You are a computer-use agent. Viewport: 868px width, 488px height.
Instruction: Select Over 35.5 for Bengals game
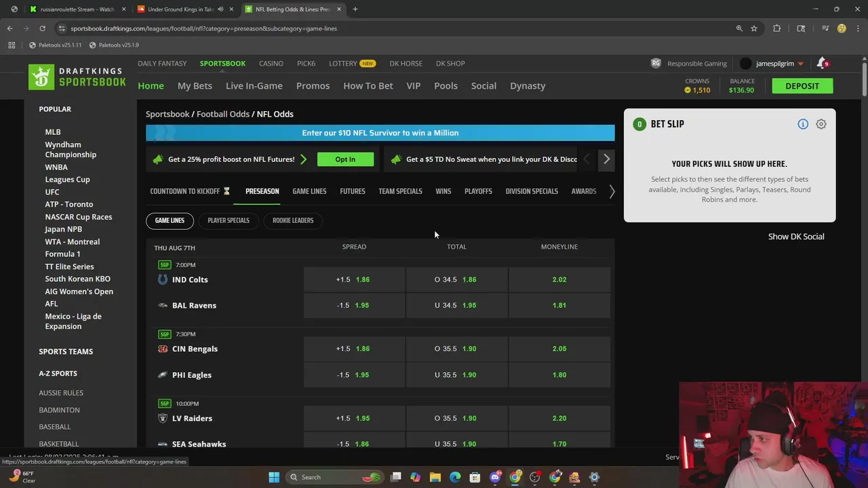pos(456,348)
